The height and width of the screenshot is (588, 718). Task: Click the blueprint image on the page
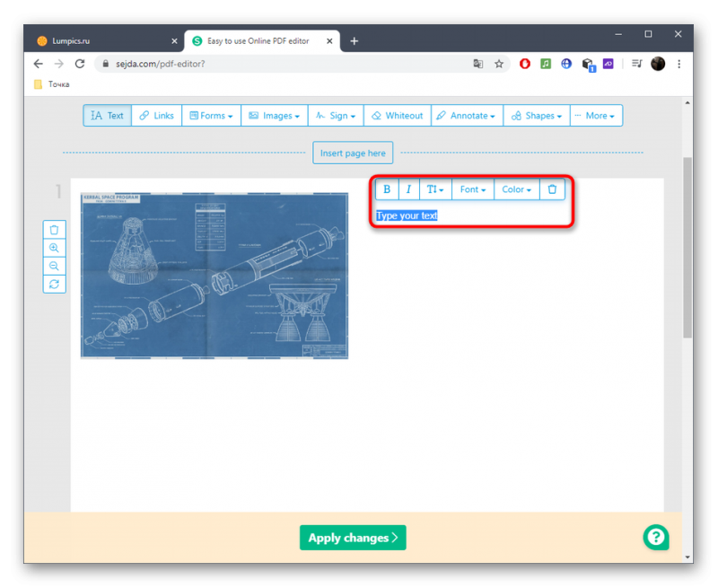215,276
